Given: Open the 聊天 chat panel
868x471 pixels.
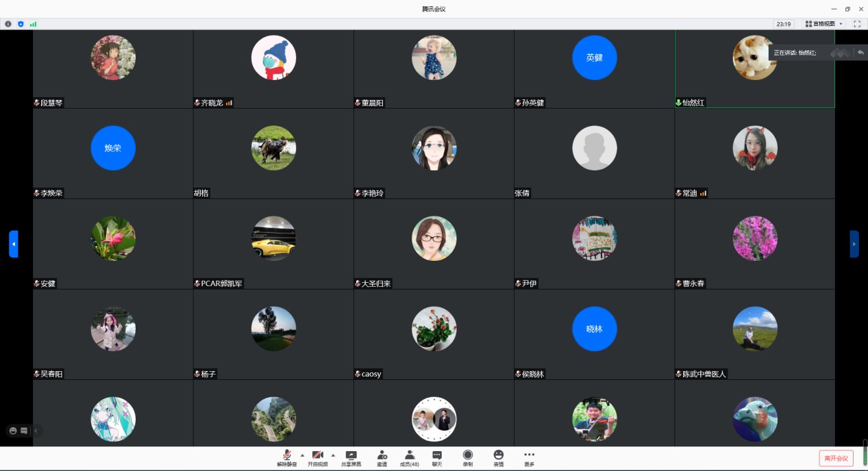Looking at the screenshot, I should (x=437, y=455).
